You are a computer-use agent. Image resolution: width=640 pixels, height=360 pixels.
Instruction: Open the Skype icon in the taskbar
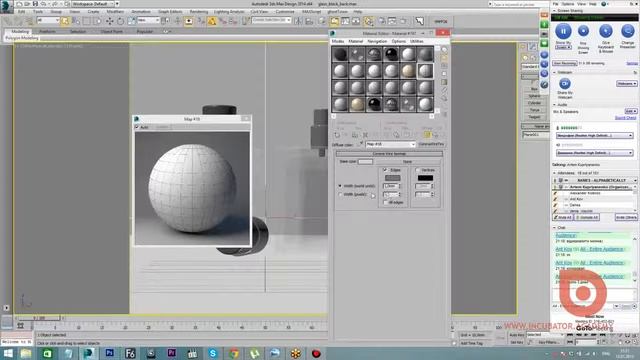click(x=213, y=353)
